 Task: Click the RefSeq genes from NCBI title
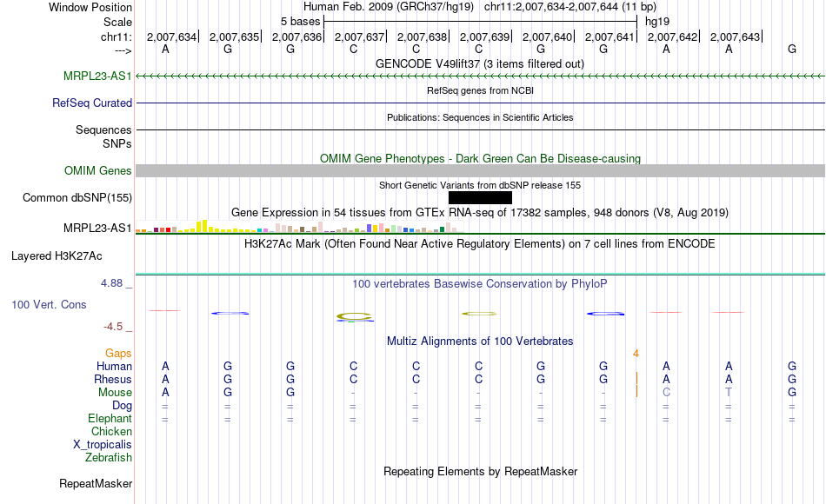click(481, 90)
